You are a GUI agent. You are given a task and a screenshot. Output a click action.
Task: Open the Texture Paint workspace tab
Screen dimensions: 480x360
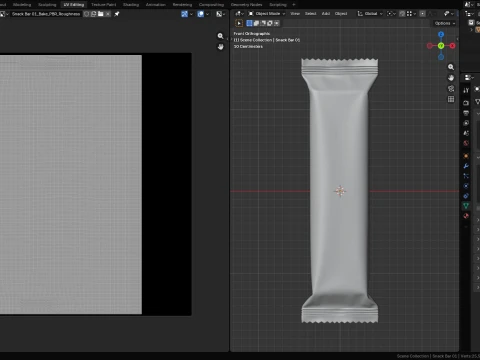pos(104,5)
